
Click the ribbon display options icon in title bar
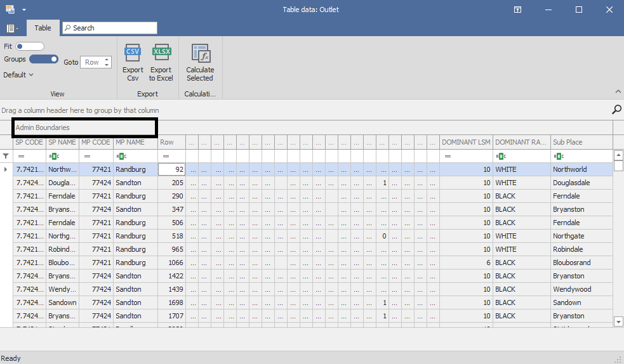click(x=518, y=10)
